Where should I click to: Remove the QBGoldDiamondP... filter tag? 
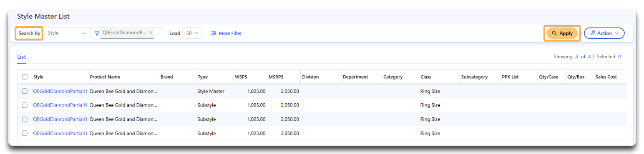(151, 33)
